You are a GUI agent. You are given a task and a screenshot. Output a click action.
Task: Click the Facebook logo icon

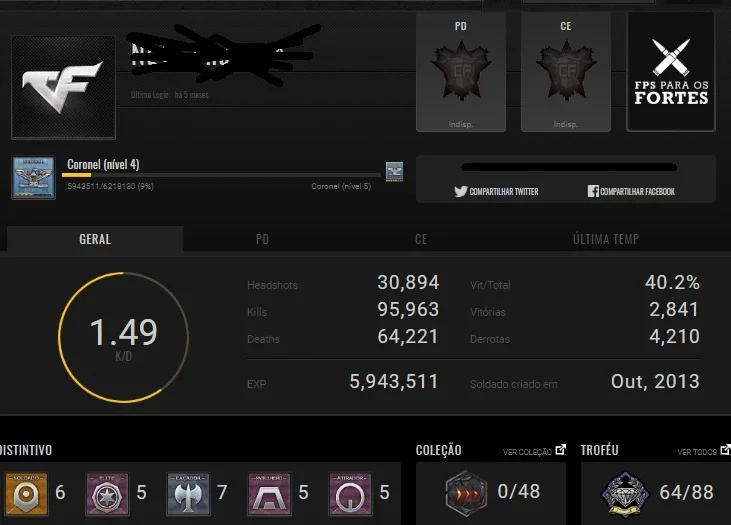593,191
